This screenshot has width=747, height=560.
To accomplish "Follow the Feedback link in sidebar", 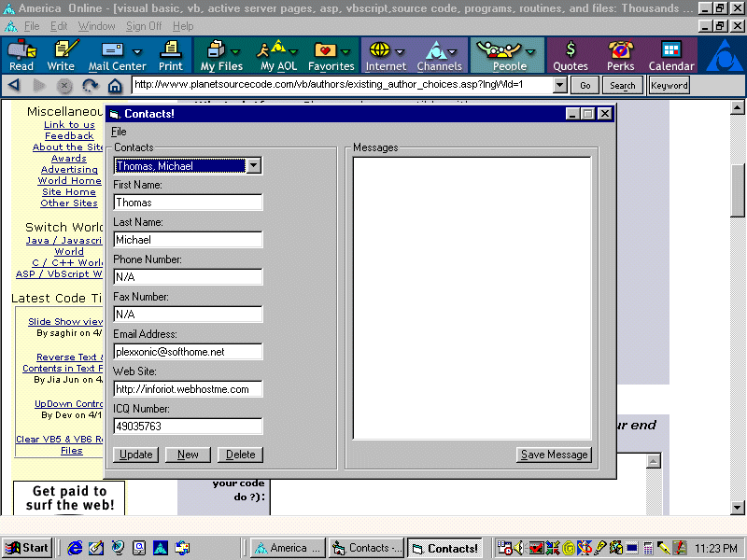I will [x=69, y=136].
